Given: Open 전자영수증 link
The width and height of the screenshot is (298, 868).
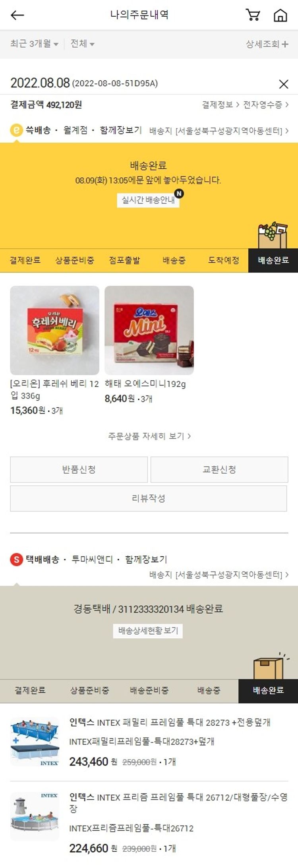Looking at the screenshot, I should click(266, 105).
